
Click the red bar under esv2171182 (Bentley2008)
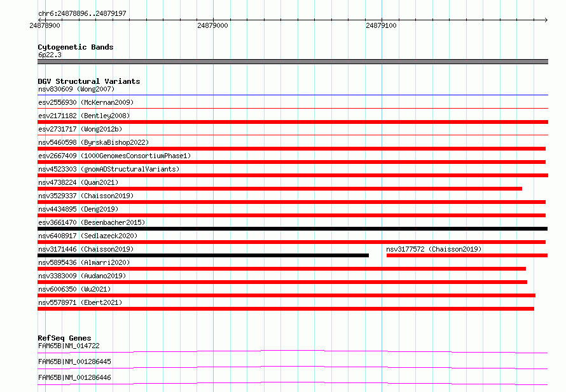point(293,122)
